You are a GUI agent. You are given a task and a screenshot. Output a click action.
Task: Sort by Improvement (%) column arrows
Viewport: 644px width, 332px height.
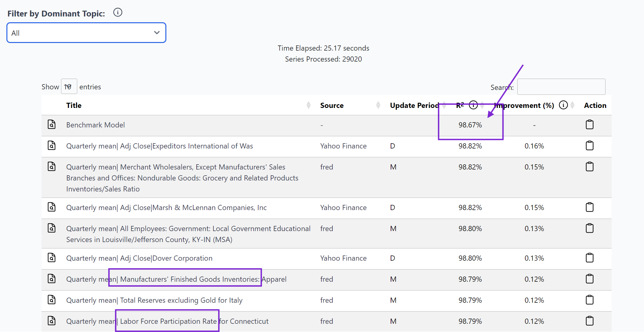coord(572,105)
